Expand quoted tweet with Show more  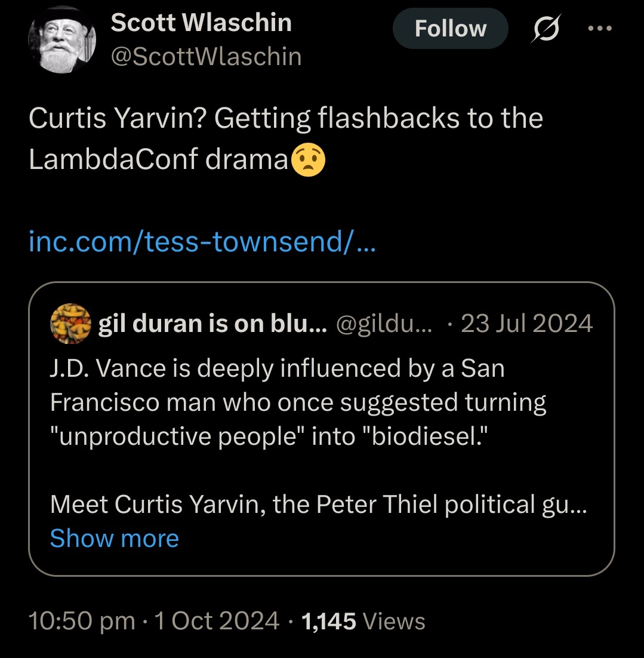coord(114,538)
